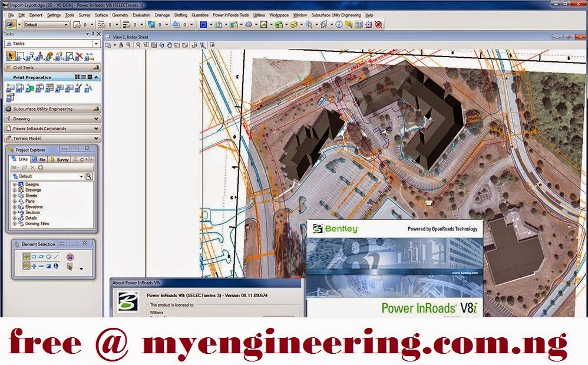Switch Print Preparation to list layout mode

point(83,77)
